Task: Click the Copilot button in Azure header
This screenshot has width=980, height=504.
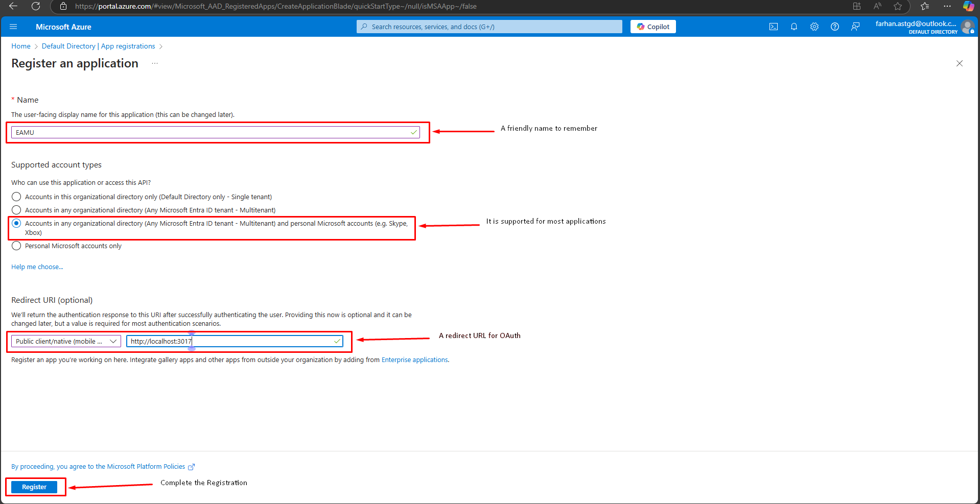Action: click(x=653, y=27)
